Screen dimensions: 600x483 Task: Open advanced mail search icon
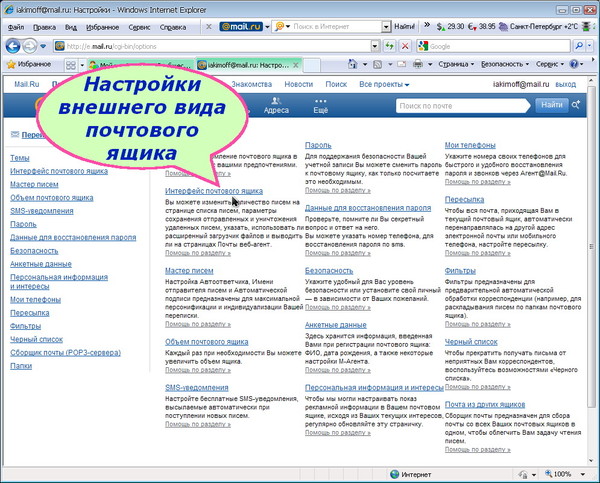point(576,104)
